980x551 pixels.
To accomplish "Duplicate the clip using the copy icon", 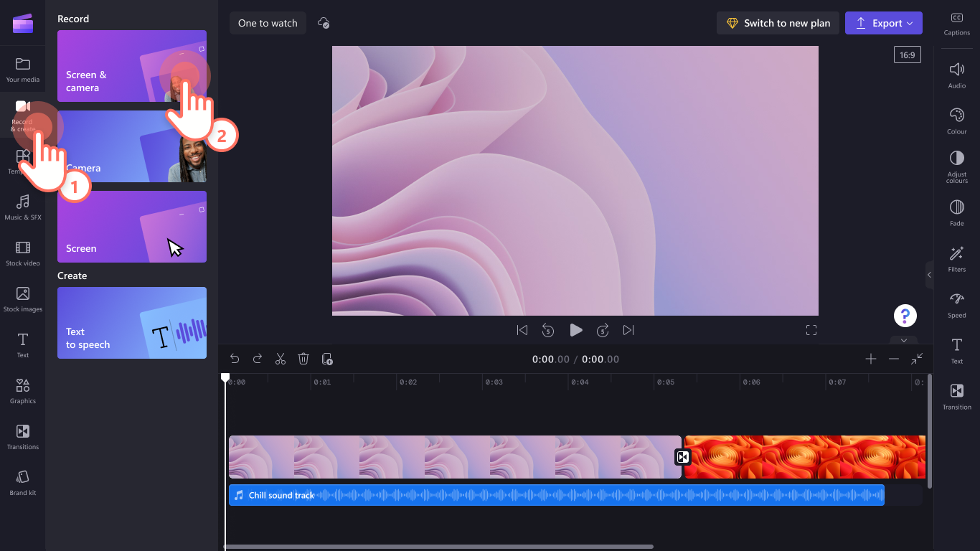I will pyautogui.click(x=326, y=358).
